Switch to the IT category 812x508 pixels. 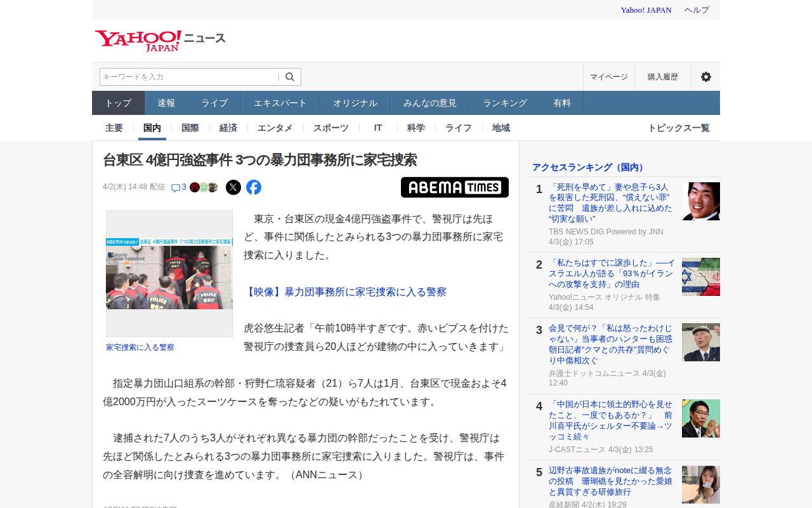[378, 128]
